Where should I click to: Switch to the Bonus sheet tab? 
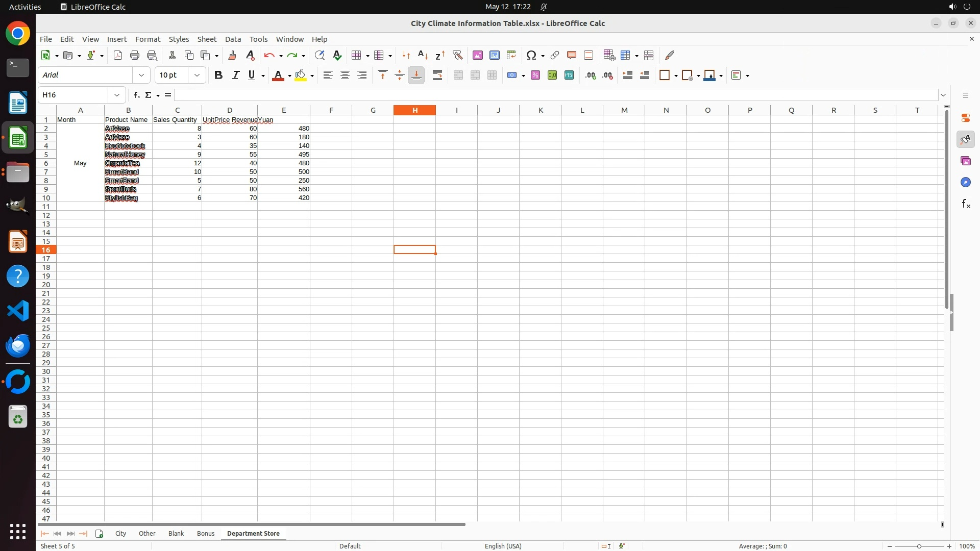coord(206,533)
